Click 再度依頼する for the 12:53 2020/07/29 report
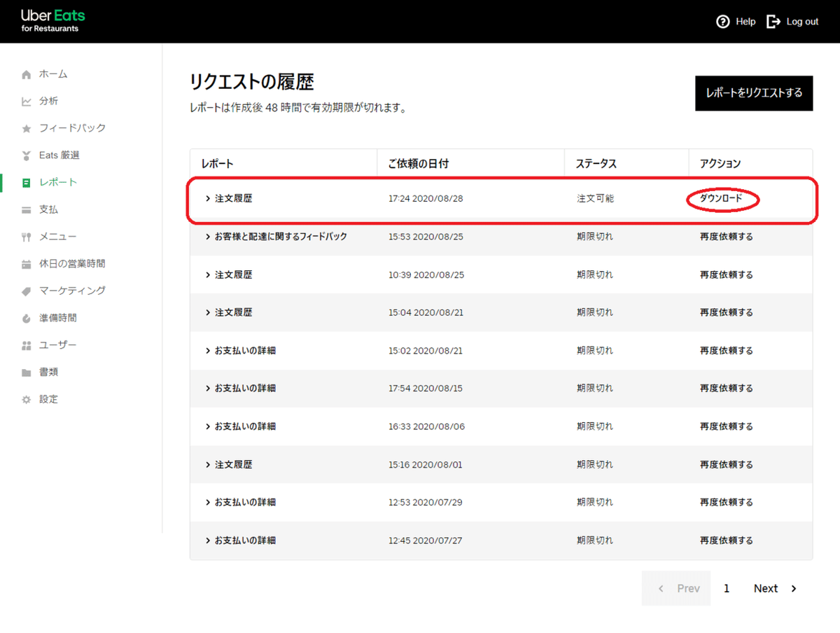The width and height of the screenshot is (840, 633). pos(727,502)
